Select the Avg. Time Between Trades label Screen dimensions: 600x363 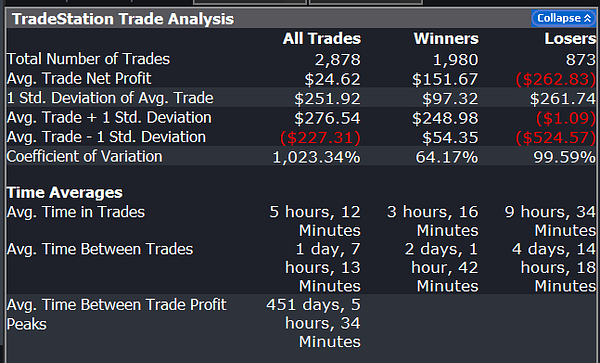(100, 249)
